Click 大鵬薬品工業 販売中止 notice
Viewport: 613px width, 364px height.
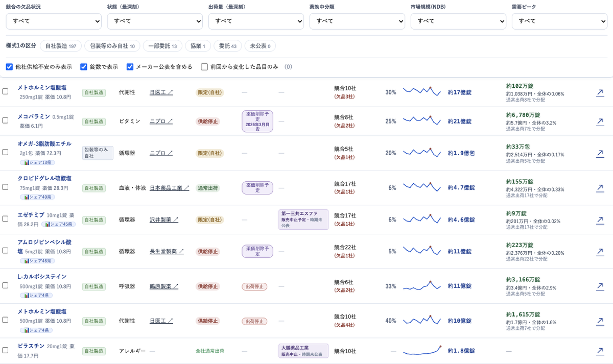click(303, 351)
